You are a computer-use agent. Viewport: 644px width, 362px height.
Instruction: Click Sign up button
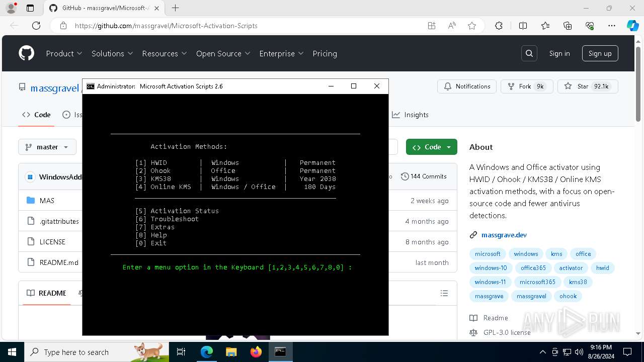point(600,53)
